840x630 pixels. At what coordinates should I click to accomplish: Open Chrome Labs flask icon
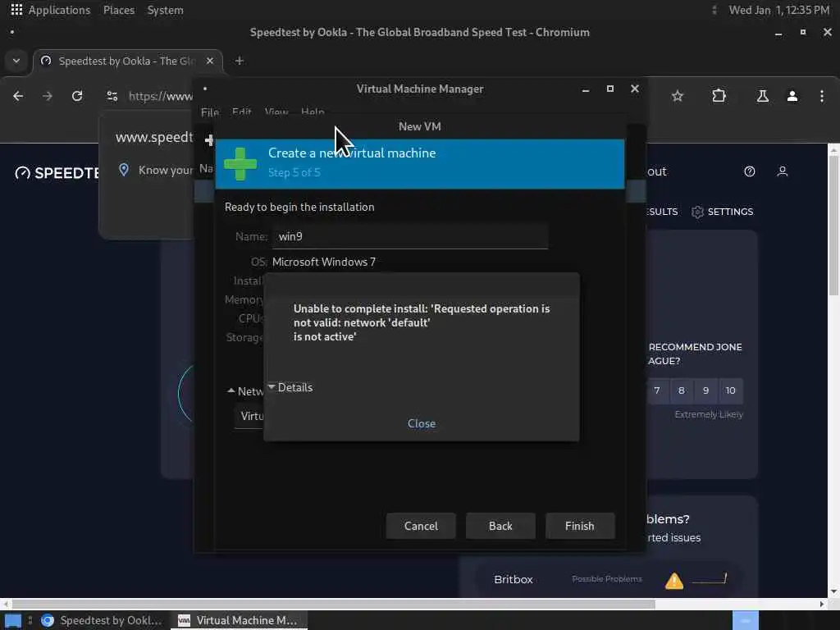[x=762, y=96]
